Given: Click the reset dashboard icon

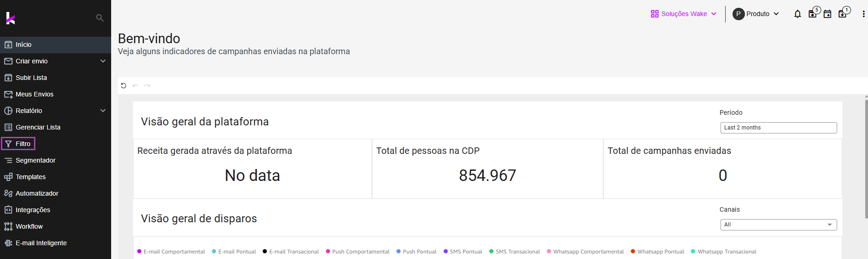Looking at the screenshot, I should tap(124, 85).
